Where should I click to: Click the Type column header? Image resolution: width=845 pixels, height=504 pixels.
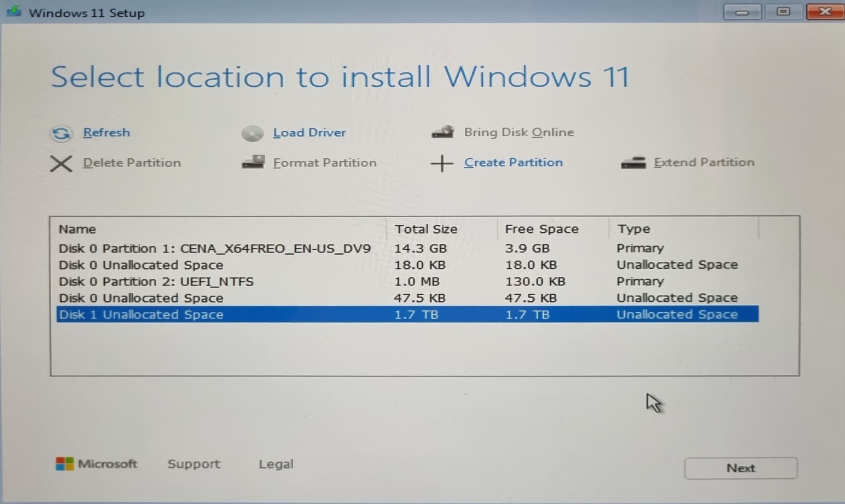684,229
